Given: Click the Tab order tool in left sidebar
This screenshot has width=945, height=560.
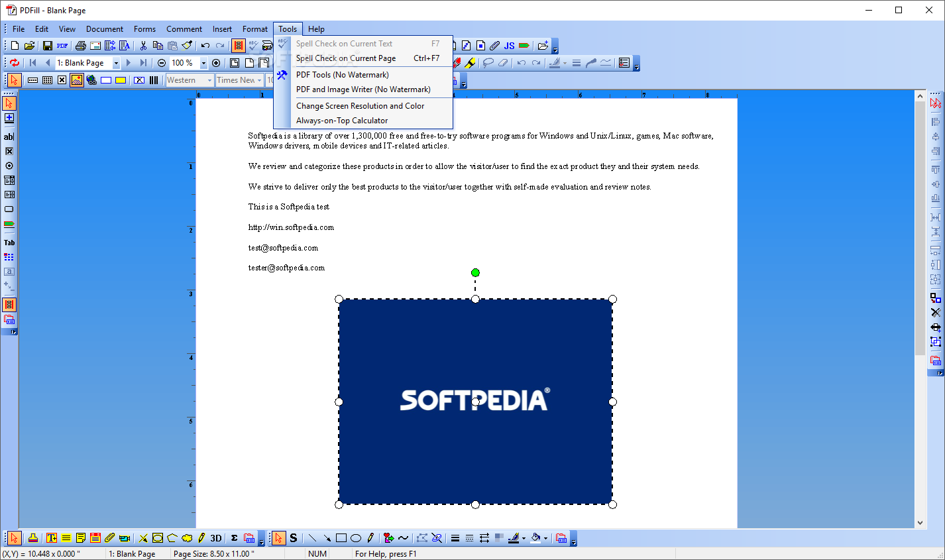Looking at the screenshot, I should pos(9,243).
